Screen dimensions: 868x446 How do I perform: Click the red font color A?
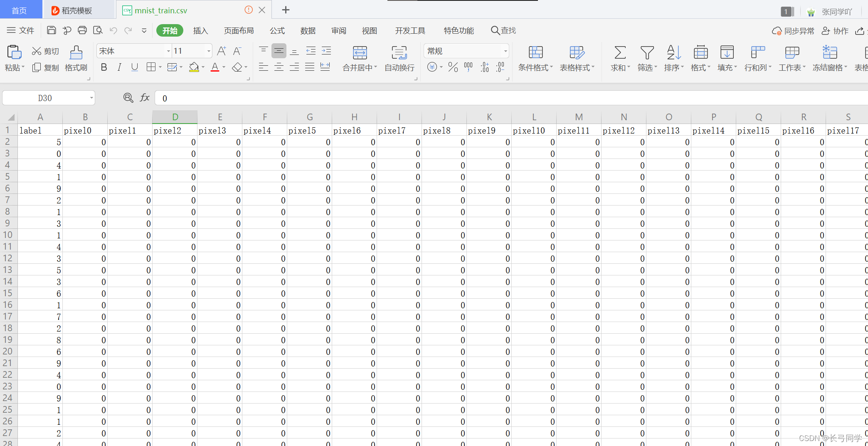[215, 67]
